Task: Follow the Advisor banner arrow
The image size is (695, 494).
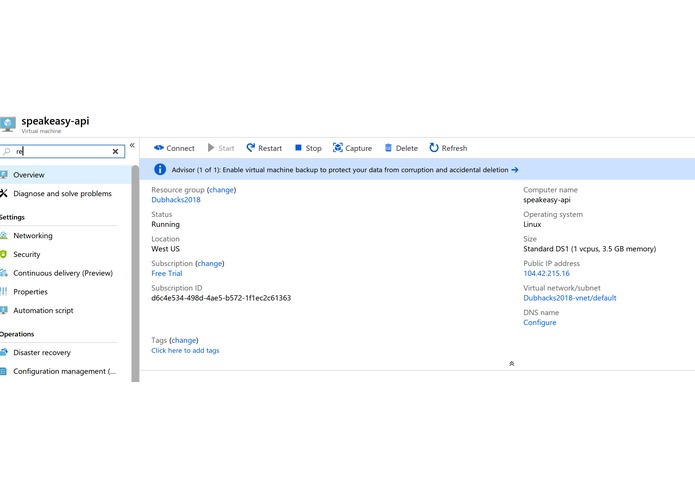Action: (x=515, y=170)
